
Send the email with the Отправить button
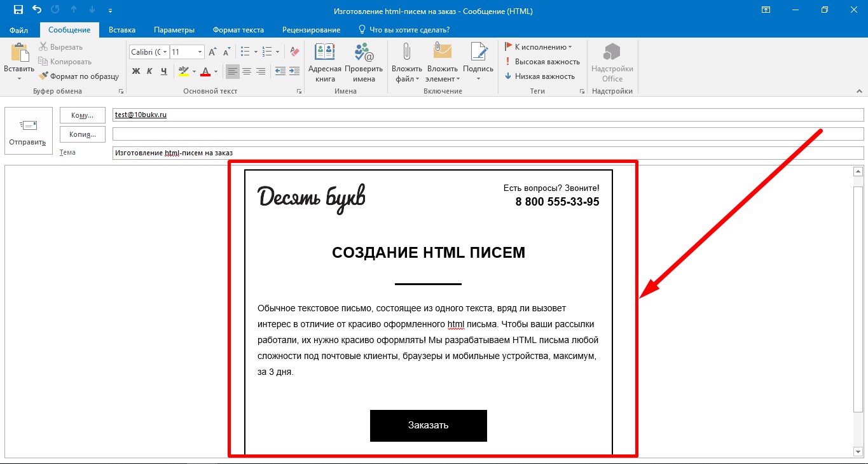[x=28, y=131]
